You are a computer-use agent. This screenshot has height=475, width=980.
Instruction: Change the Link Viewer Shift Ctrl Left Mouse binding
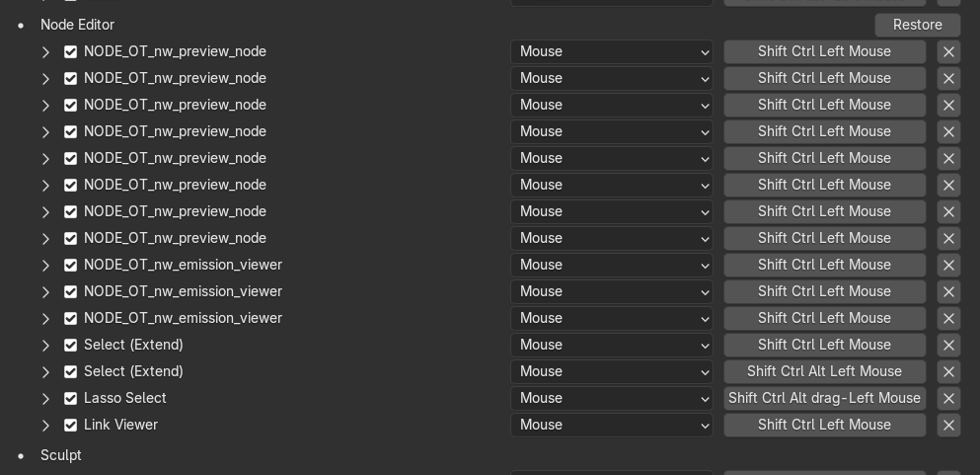[x=824, y=425]
